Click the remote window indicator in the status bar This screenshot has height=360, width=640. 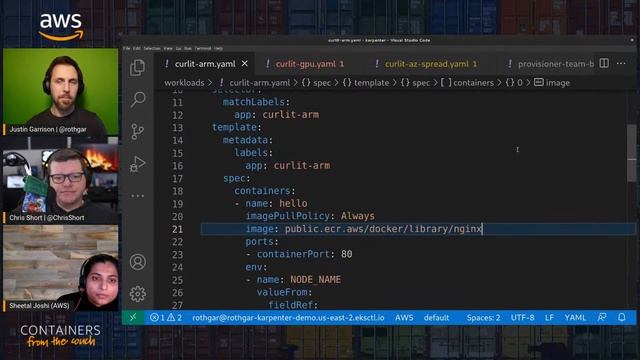pyautogui.click(x=133, y=317)
